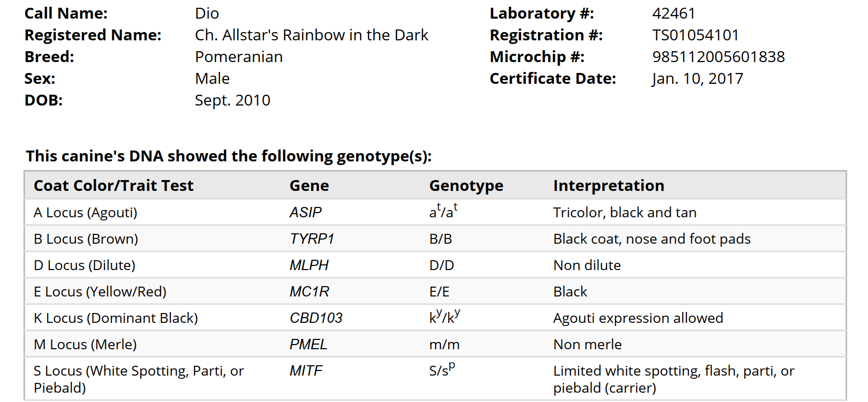Select the A Locus (Agouti) row label
Viewport: 868px width, 402px height.
(x=85, y=213)
